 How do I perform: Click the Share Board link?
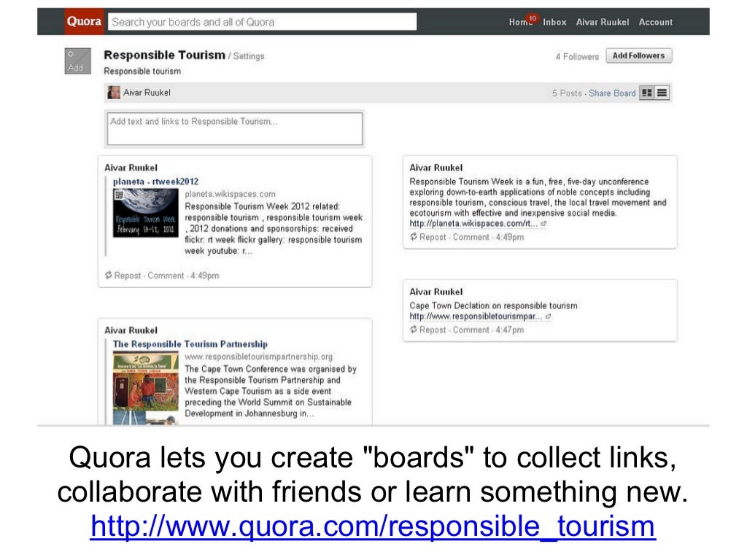(612, 93)
